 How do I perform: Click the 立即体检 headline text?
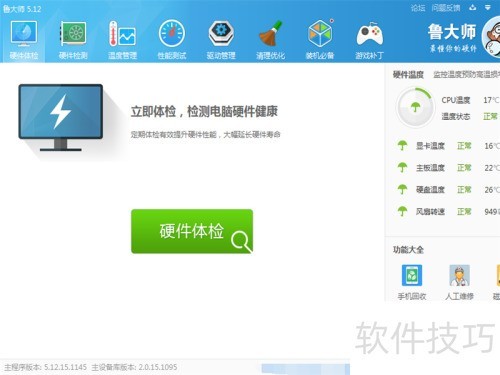point(204,111)
